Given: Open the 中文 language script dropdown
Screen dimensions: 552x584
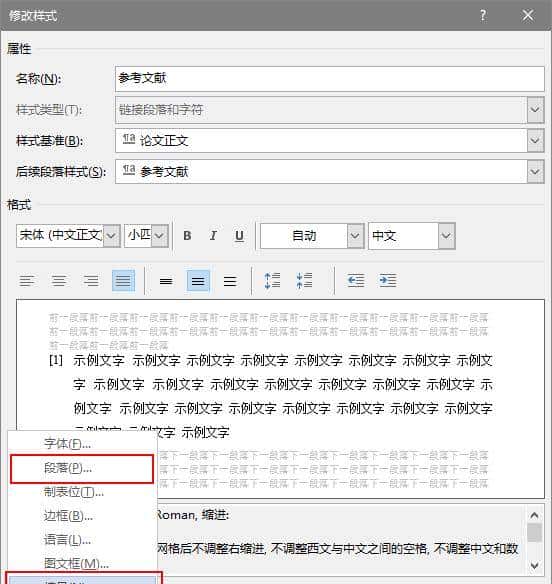Looking at the screenshot, I should coord(446,236).
